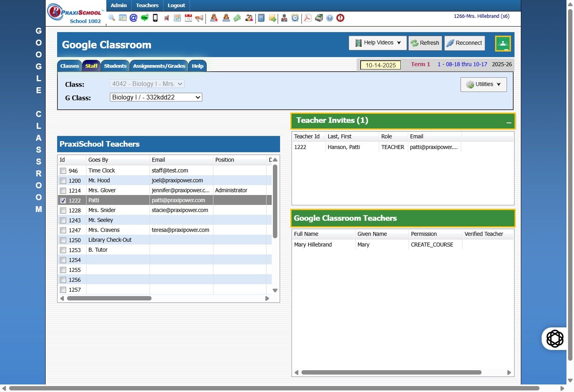This screenshot has height=392, width=574.
Task: Click the teachers list horizontal scrollbar
Action: click(109, 298)
